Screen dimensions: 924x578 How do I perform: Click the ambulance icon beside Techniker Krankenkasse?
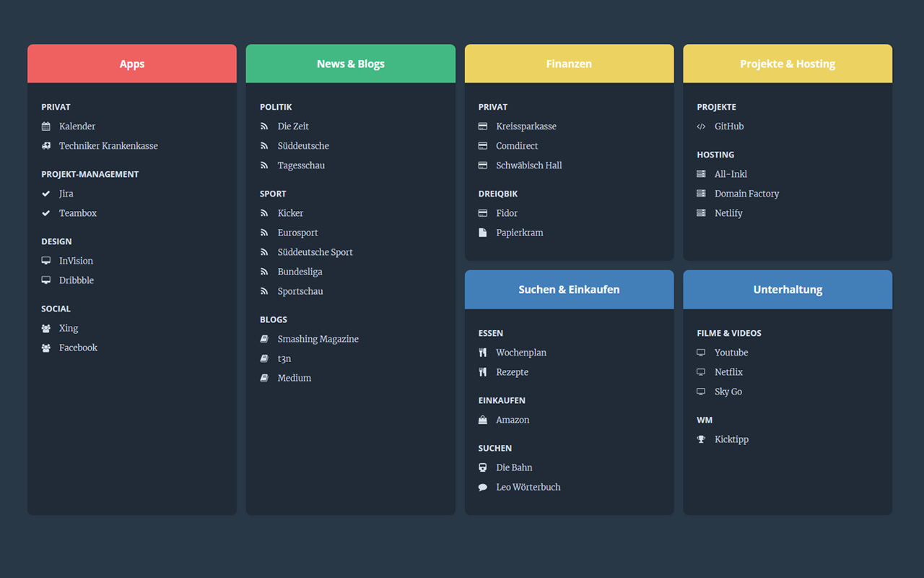tap(46, 146)
